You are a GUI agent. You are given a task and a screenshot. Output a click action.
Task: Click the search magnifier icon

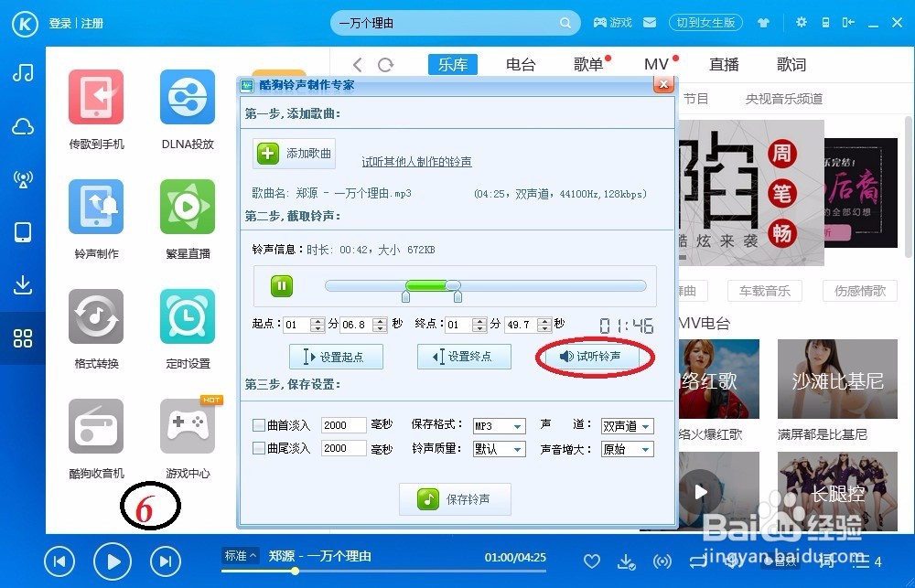565,24
